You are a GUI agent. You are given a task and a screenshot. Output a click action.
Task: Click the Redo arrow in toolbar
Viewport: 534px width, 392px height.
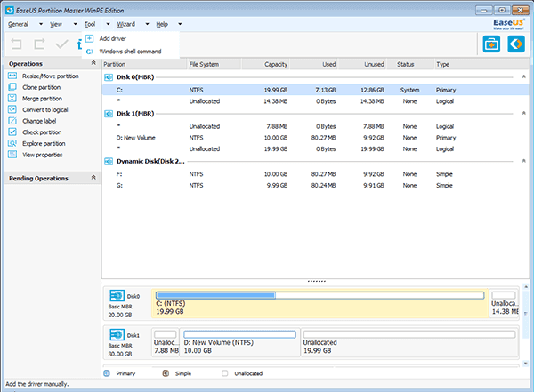[x=40, y=44]
